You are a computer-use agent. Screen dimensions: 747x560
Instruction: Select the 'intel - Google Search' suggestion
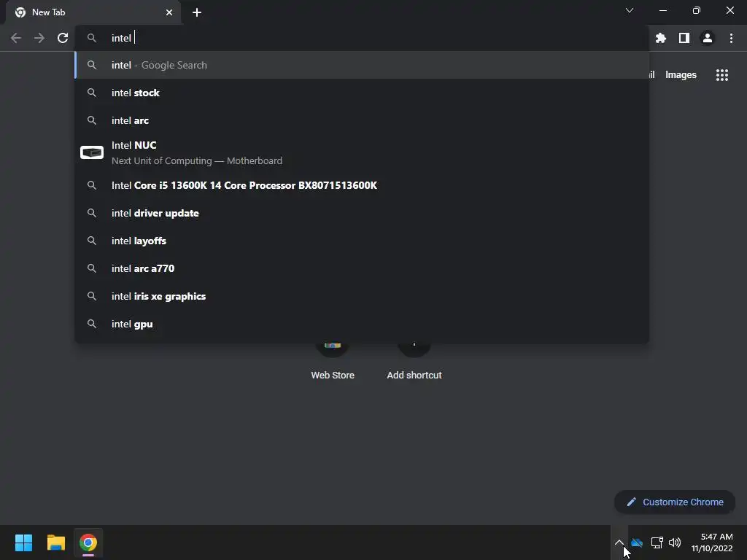[x=362, y=65]
